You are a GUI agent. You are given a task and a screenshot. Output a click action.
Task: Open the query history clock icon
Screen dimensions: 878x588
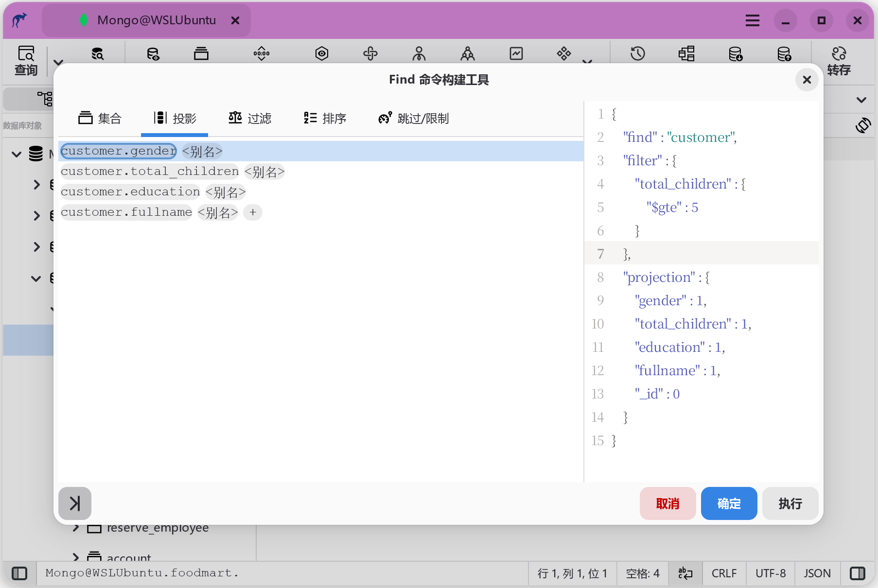pyautogui.click(x=637, y=53)
